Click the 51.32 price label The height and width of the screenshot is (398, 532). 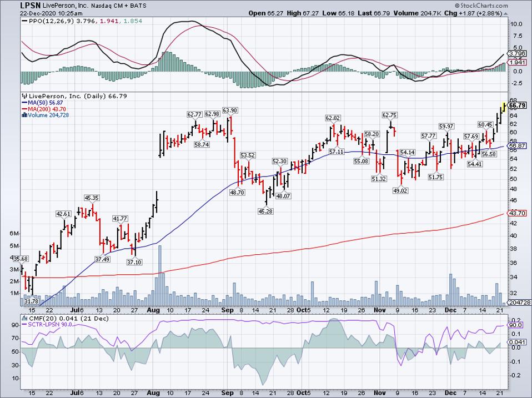[x=379, y=179]
